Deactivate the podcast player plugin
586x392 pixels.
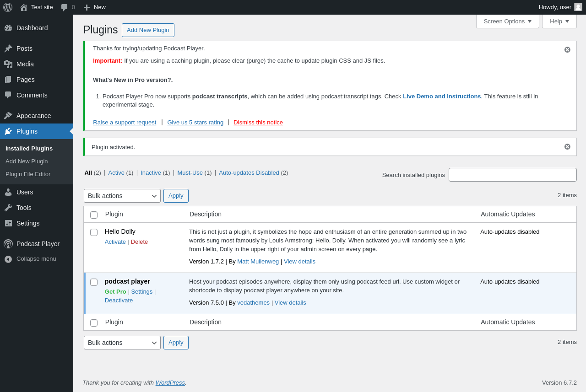click(119, 300)
